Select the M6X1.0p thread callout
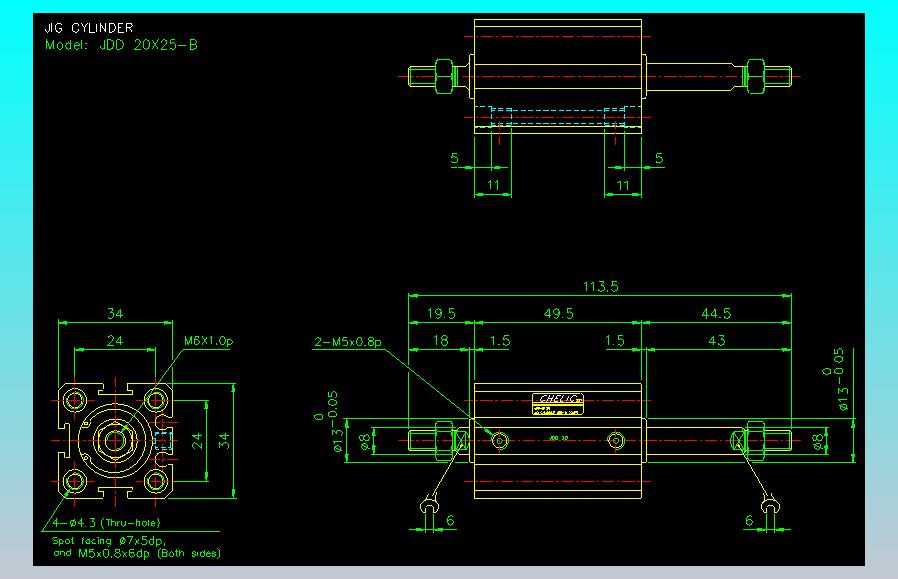This screenshot has height=579, width=898. [x=208, y=341]
